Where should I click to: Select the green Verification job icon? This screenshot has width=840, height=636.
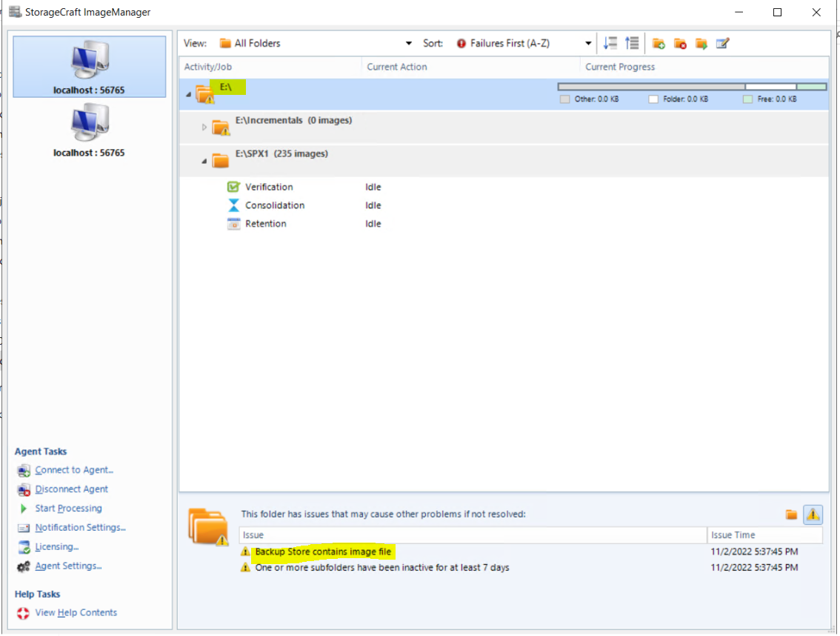pos(234,187)
